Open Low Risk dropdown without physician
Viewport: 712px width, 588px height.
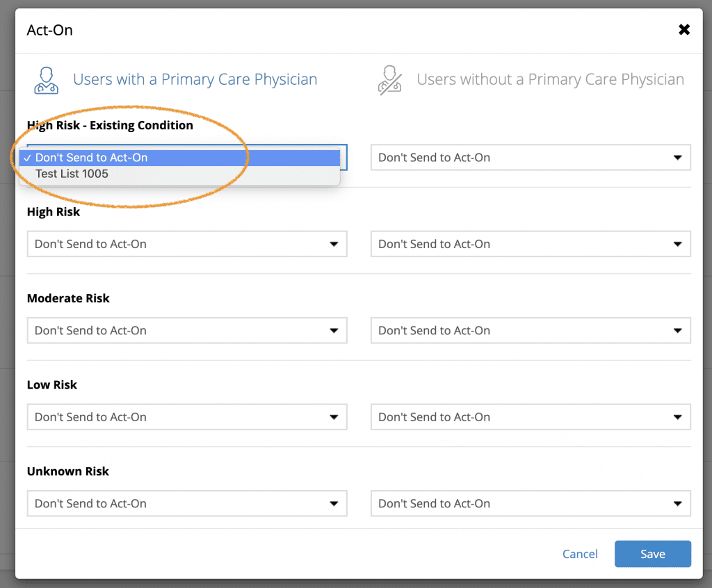[531, 417]
